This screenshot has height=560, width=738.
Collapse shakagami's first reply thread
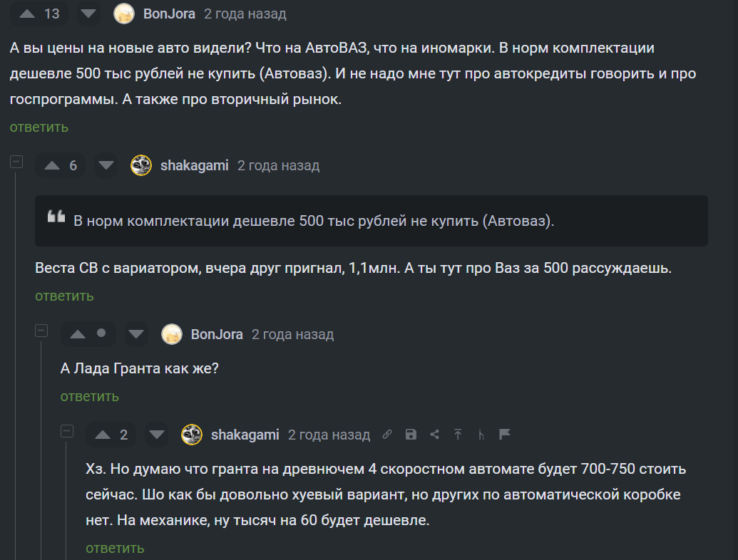[x=16, y=162]
